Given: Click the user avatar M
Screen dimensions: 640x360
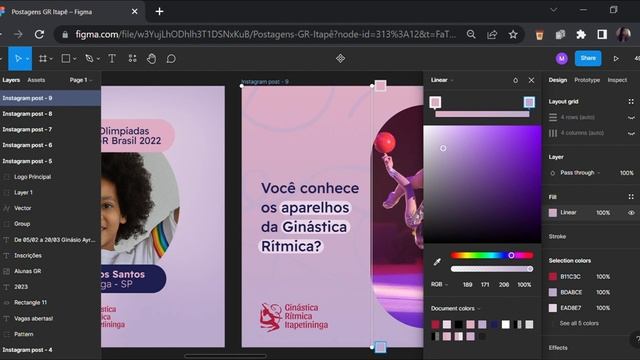Looking at the screenshot, I should (562, 59).
